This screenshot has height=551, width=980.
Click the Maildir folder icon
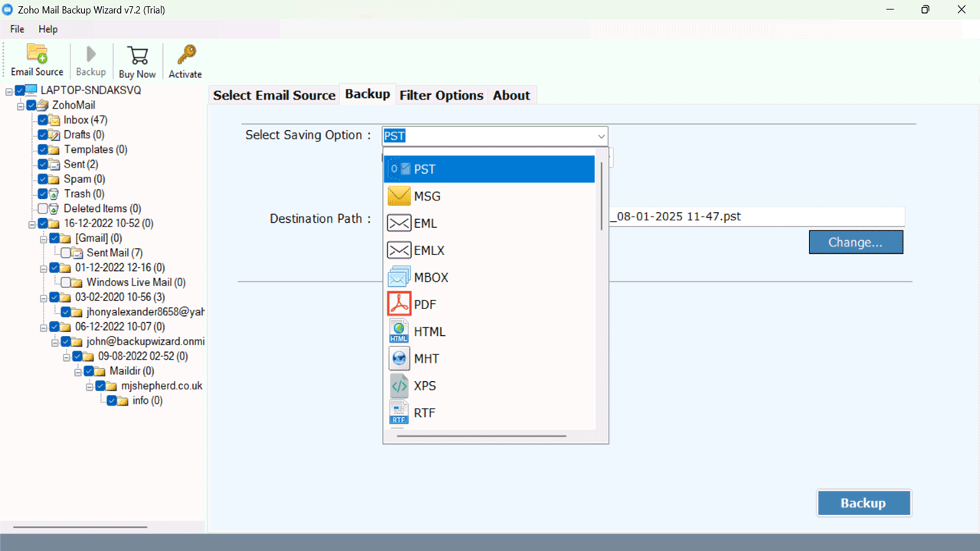(100, 371)
